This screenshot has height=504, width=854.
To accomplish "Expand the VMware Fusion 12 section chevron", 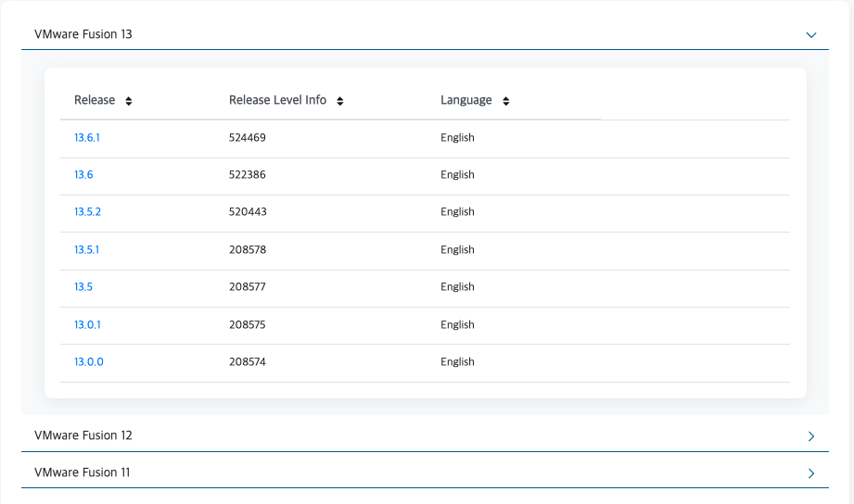I will 811,436.
